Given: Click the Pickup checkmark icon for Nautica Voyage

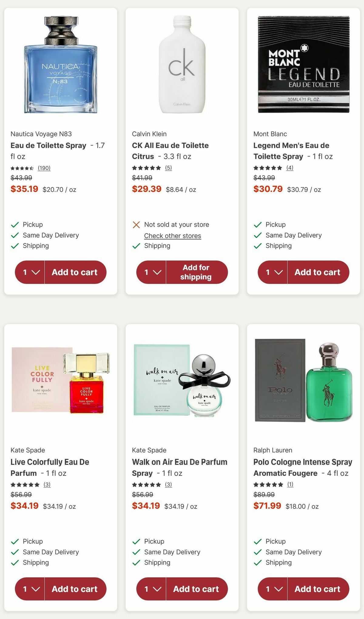Looking at the screenshot, I should tap(14, 225).
